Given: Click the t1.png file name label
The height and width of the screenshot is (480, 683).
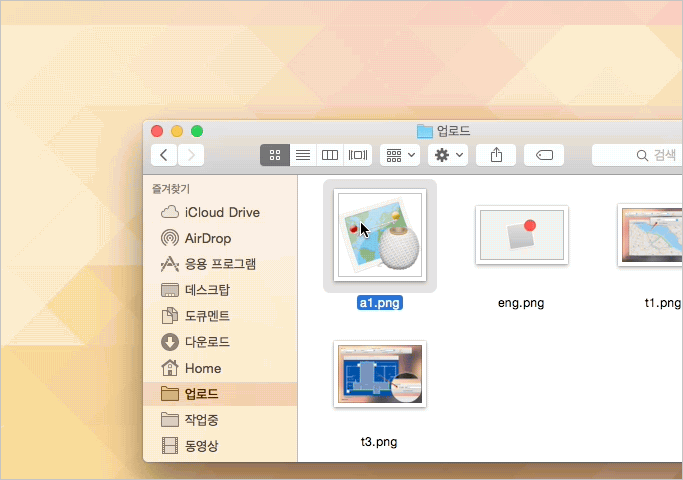Looking at the screenshot, I should pyautogui.click(x=663, y=303).
